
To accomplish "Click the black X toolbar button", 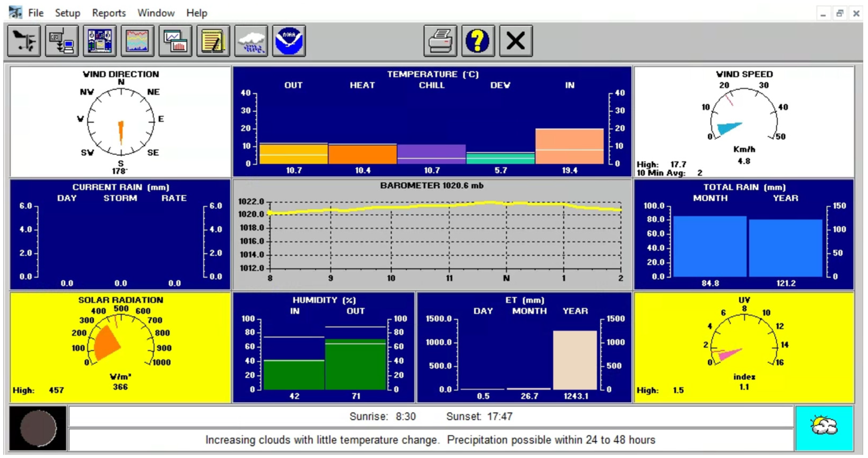I will [516, 41].
